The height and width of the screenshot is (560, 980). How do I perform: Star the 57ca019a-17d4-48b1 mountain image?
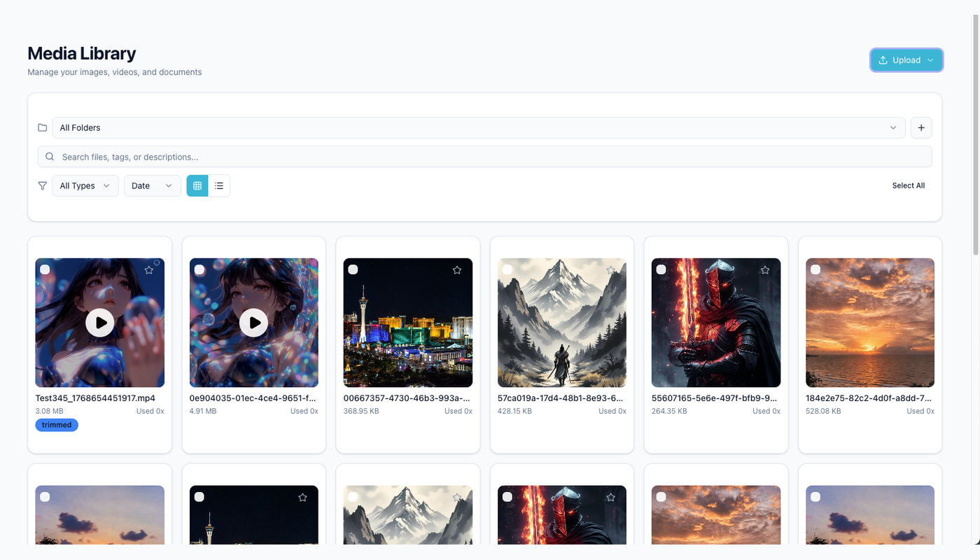611,269
